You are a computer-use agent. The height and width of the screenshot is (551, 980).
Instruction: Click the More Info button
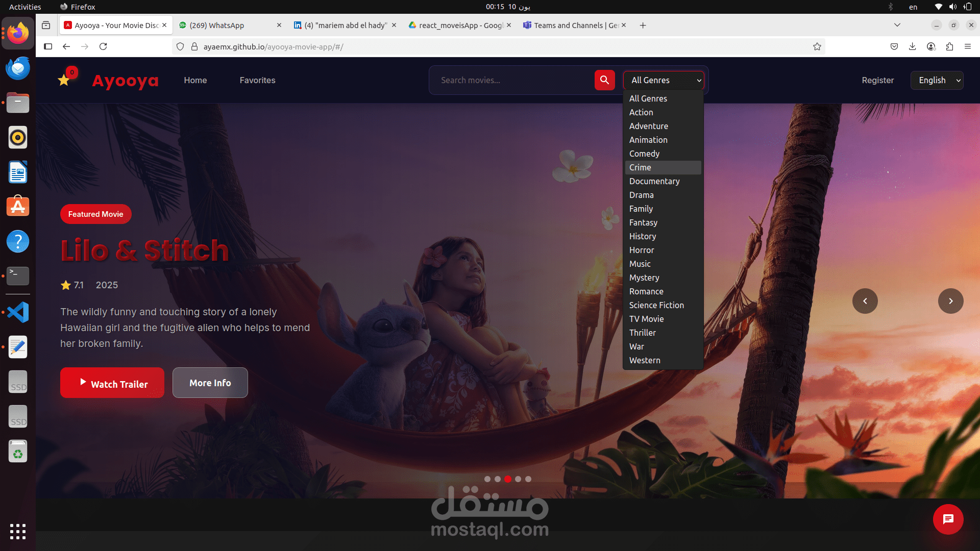tap(210, 383)
